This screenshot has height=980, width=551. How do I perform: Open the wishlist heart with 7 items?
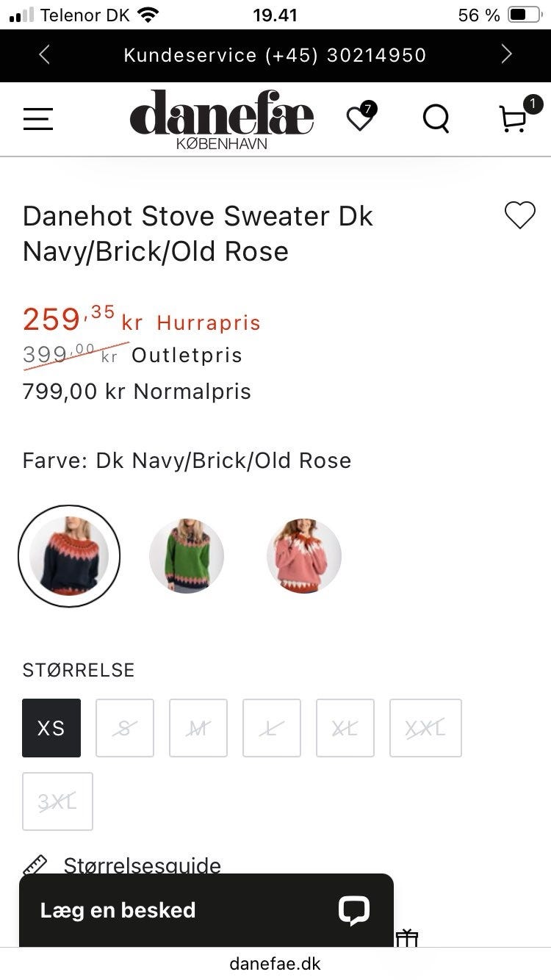[x=360, y=118]
